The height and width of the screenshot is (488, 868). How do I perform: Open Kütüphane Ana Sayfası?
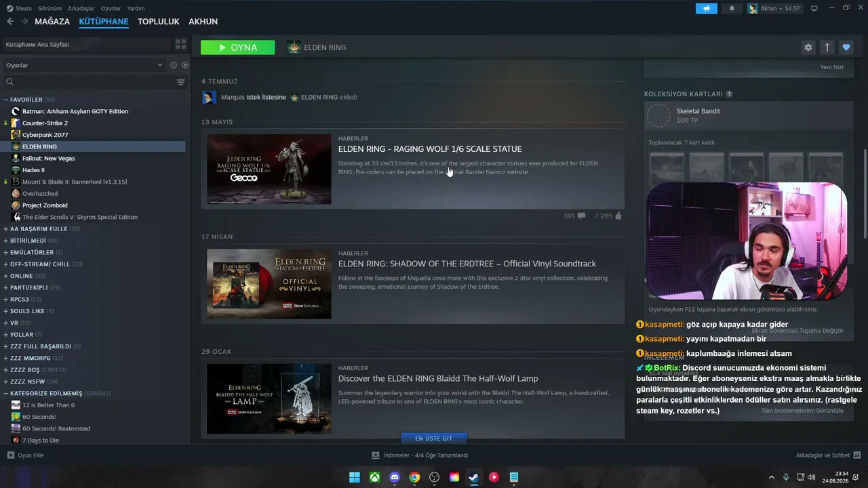[x=85, y=44]
